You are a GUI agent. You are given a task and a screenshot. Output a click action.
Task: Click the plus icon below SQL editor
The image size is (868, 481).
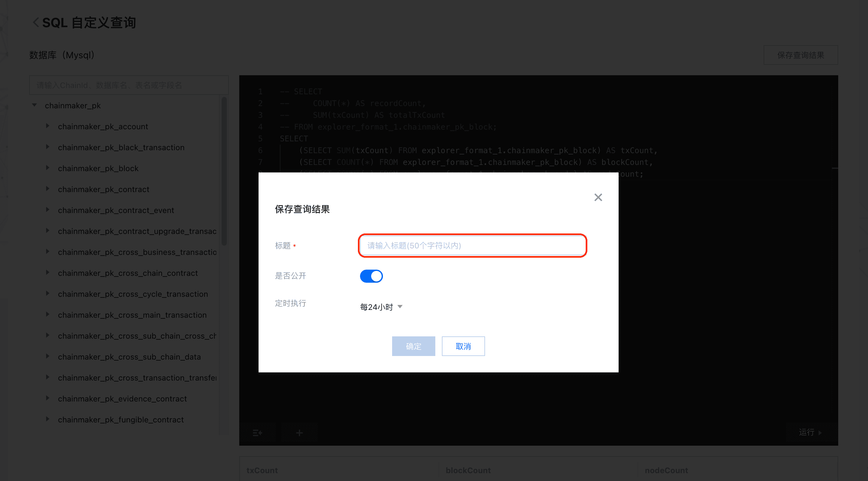click(x=299, y=433)
